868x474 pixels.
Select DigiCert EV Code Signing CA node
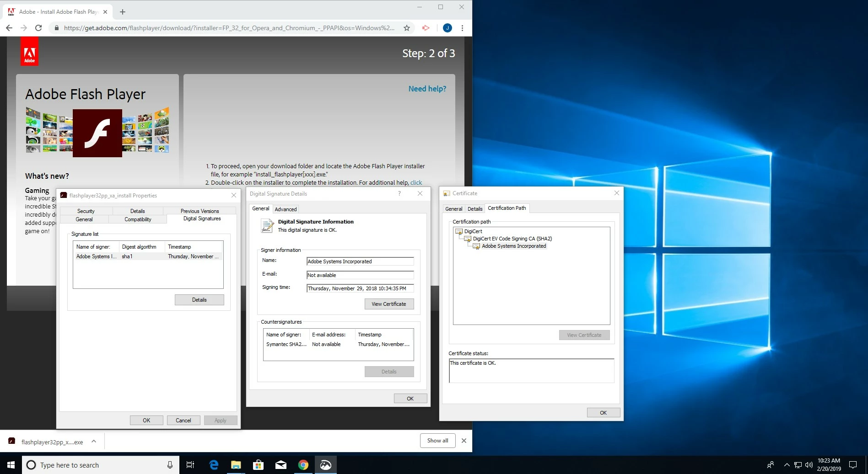click(x=512, y=239)
